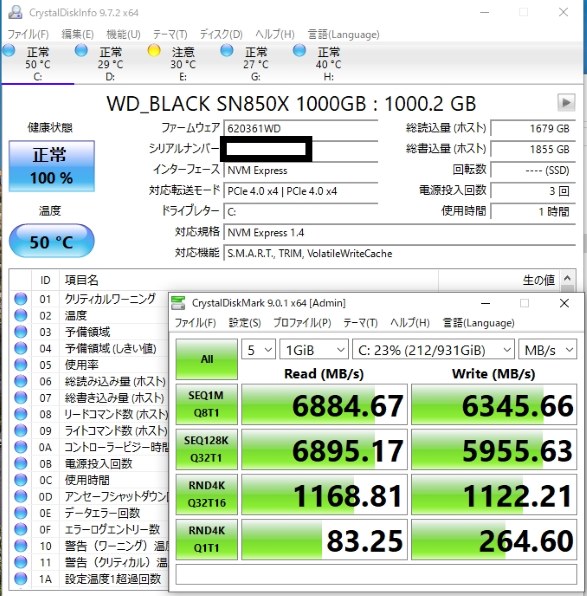Select row 04 予備領域 (しきい値)
The image size is (587, 596).
tap(89, 348)
